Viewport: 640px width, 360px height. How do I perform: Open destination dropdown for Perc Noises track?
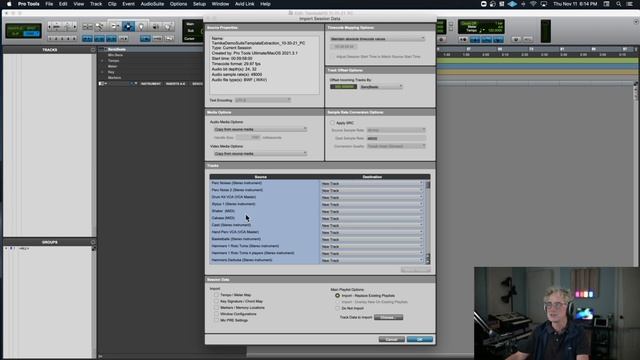tap(372, 184)
